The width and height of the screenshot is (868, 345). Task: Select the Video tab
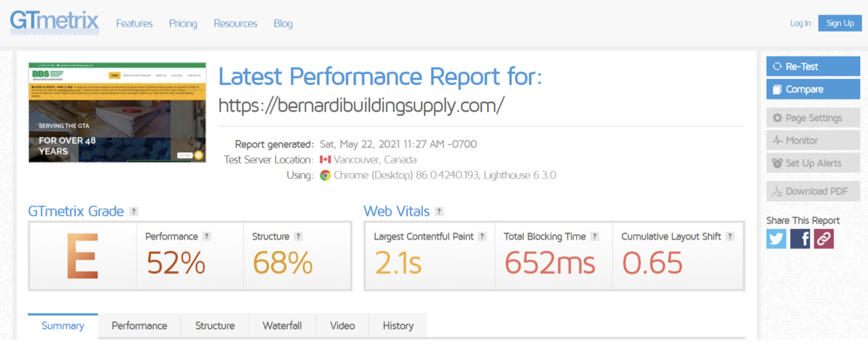342,326
